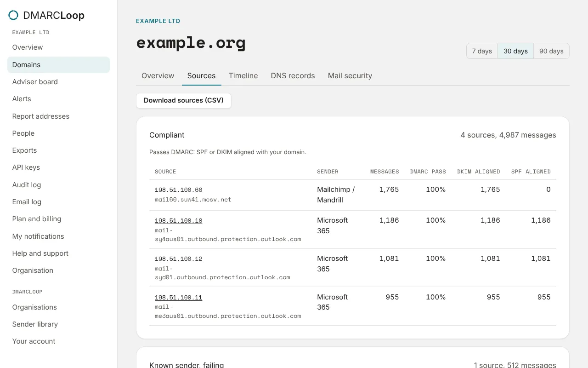Click the DMARC PASS column header
Image resolution: width=588 pixels, height=368 pixels.
click(428, 172)
